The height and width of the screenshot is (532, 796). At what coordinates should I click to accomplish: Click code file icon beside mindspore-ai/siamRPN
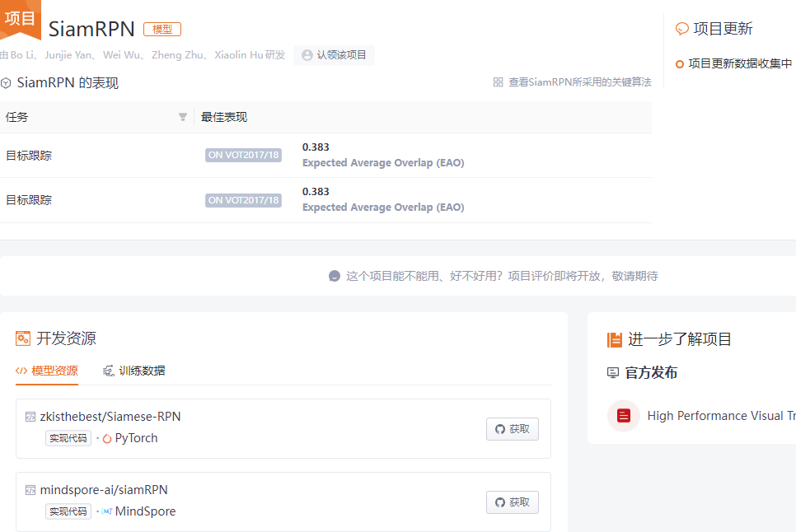point(30,490)
